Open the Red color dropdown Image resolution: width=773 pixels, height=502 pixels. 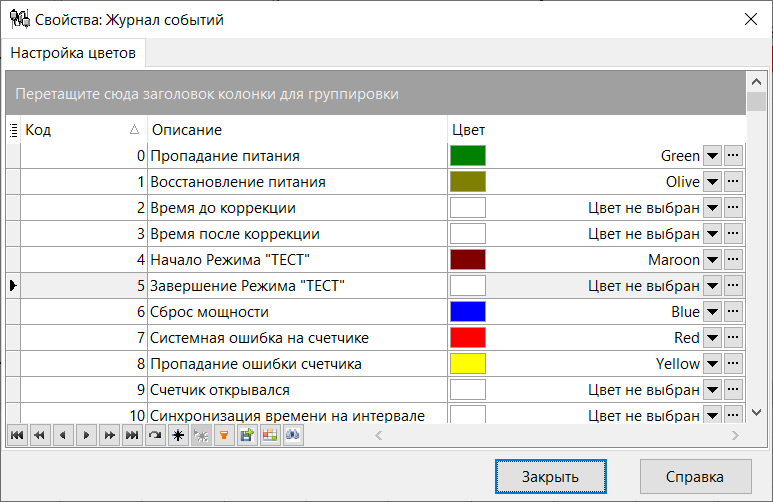[712, 338]
